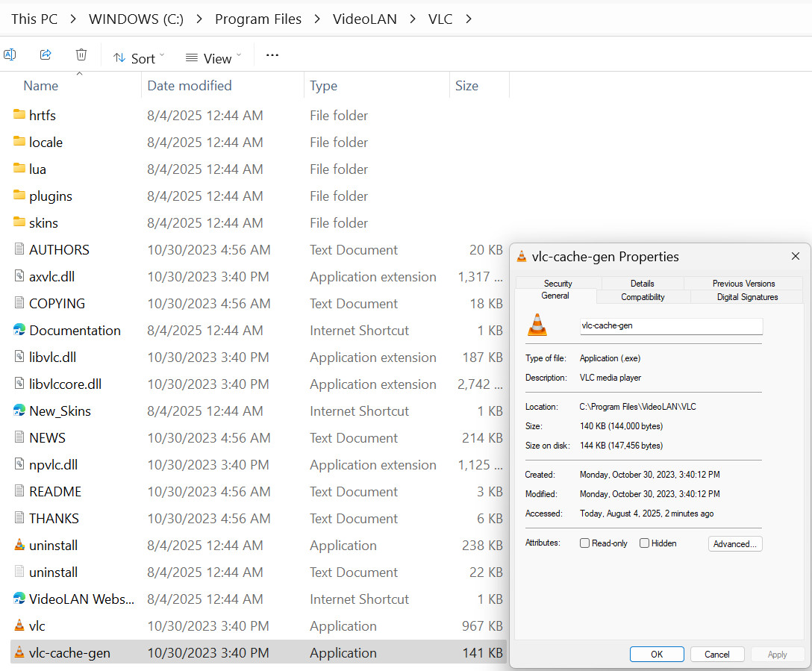This screenshot has height=671, width=812.
Task: Click the vlc application cone icon
Action: pos(19,625)
